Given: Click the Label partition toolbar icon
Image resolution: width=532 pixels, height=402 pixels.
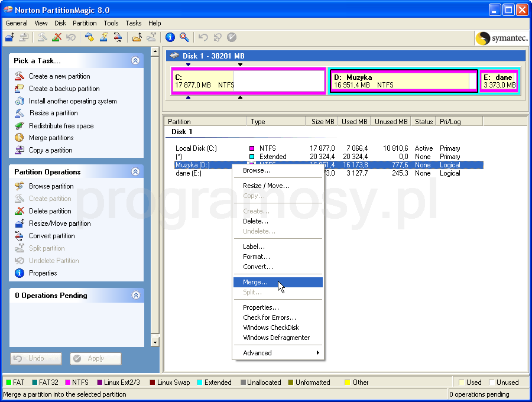Looking at the screenshot, I should tap(89, 37).
